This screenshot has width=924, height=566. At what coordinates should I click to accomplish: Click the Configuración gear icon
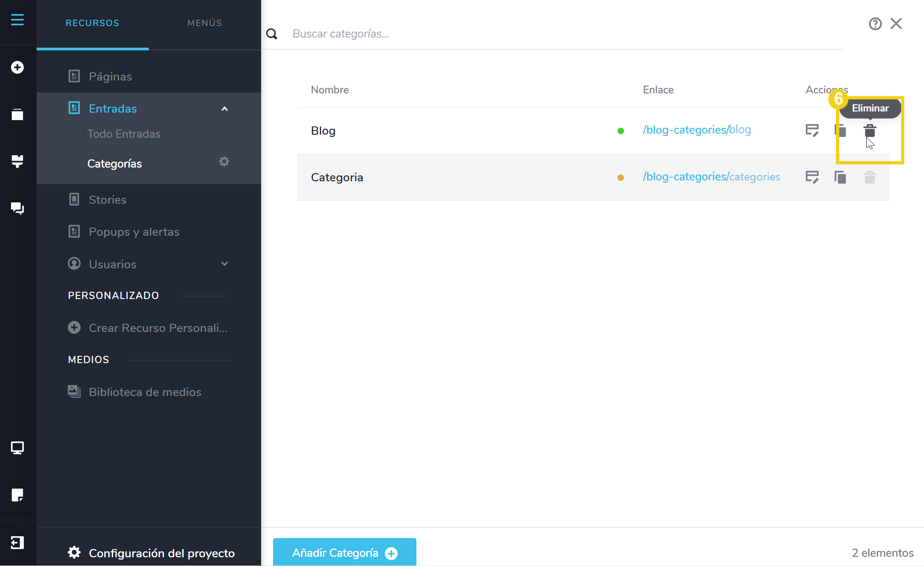pos(74,552)
